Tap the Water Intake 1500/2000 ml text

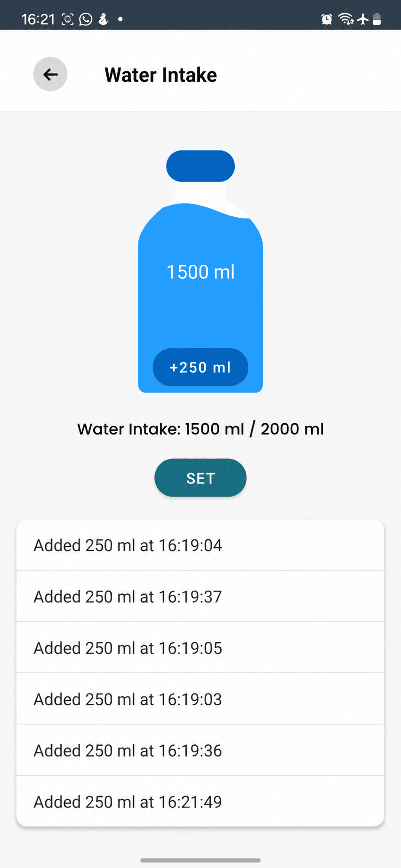pyautogui.click(x=200, y=429)
